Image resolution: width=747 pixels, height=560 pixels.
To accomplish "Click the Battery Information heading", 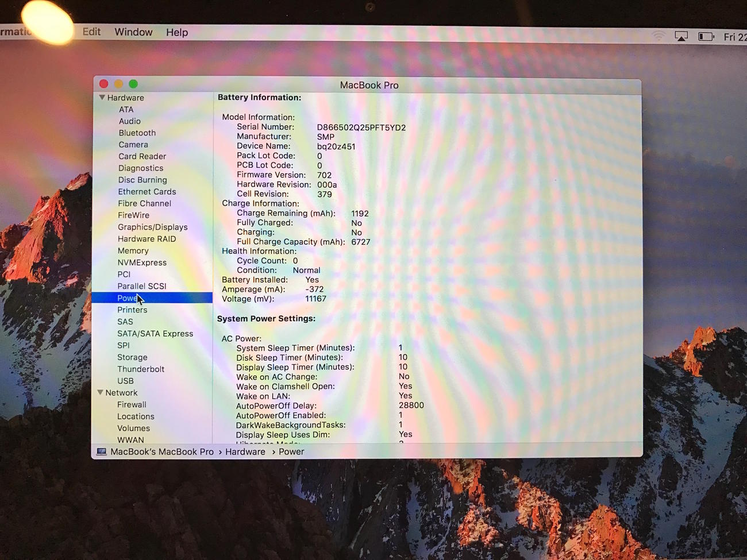I will [259, 98].
